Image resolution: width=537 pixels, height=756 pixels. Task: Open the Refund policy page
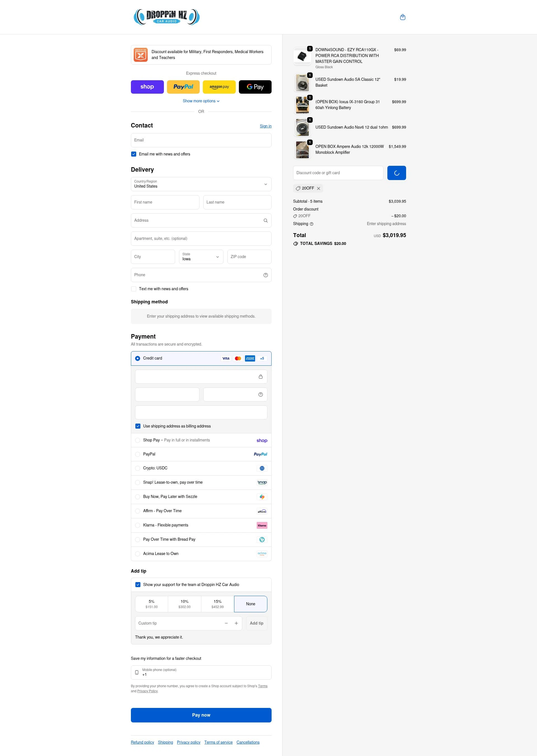point(142,742)
